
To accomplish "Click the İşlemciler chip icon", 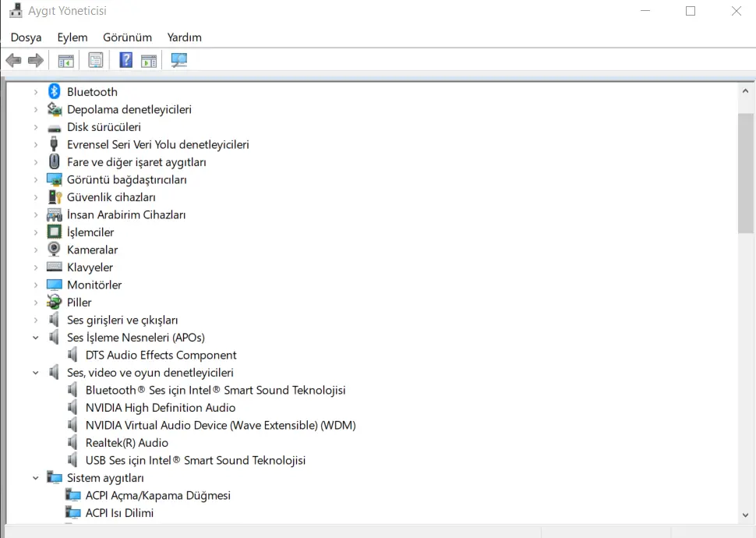I will tap(55, 232).
